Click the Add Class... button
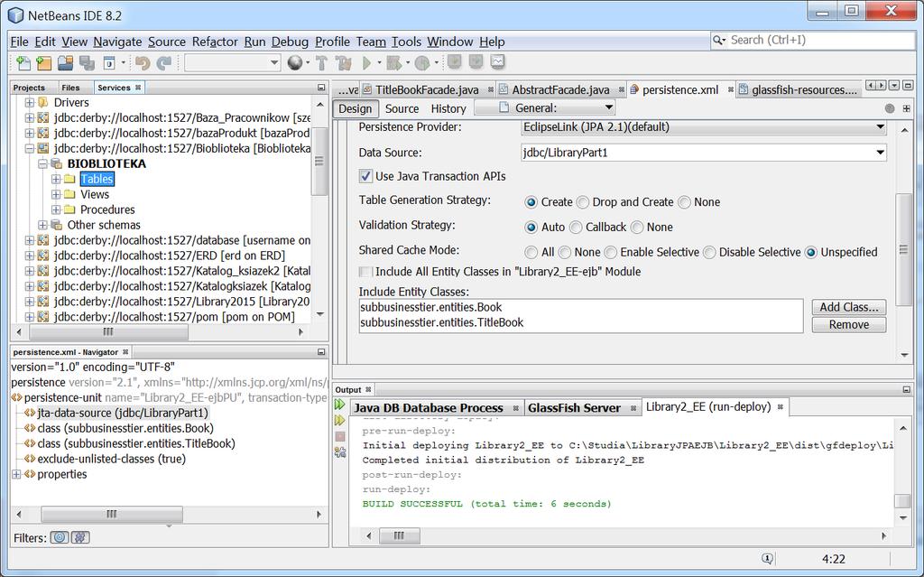The width and height of the screenshot is (924, 577). click(x=848, y=307)
